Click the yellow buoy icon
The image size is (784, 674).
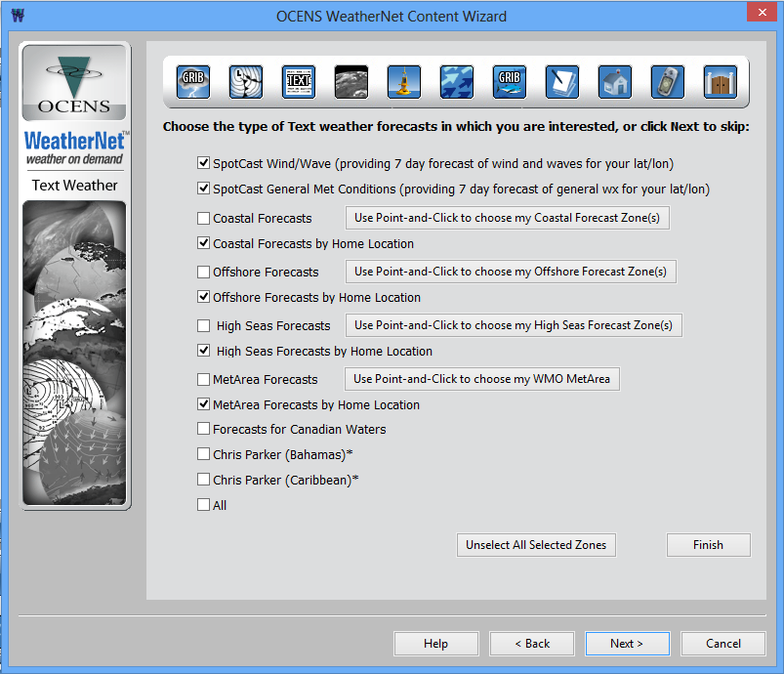pos(404,81)
